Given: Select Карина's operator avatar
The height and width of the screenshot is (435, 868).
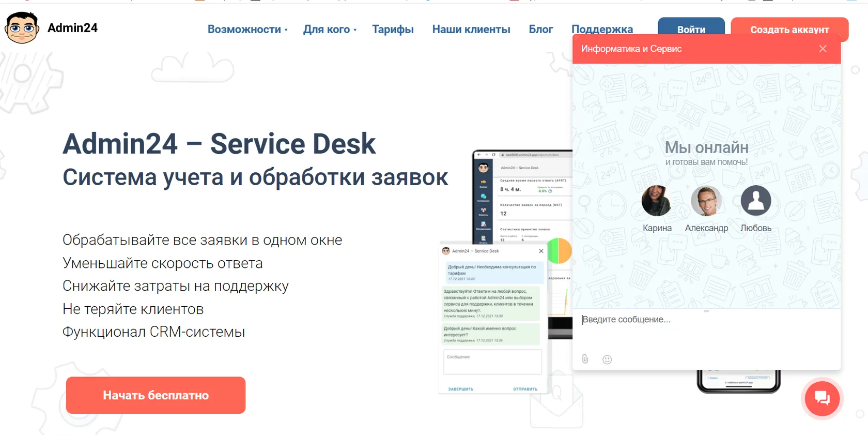Looking at the screenshot, I should click(657, 201).
